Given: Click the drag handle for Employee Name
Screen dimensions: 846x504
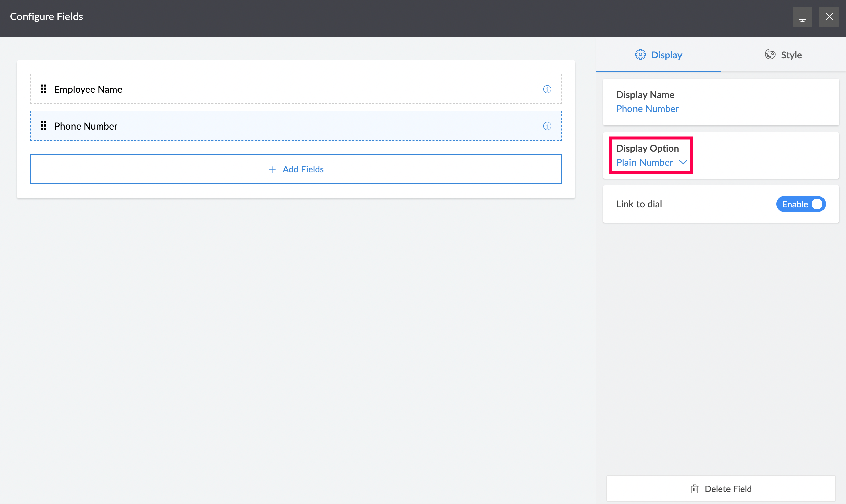Looking at the screenshot, I should click(x=44, y=89).
